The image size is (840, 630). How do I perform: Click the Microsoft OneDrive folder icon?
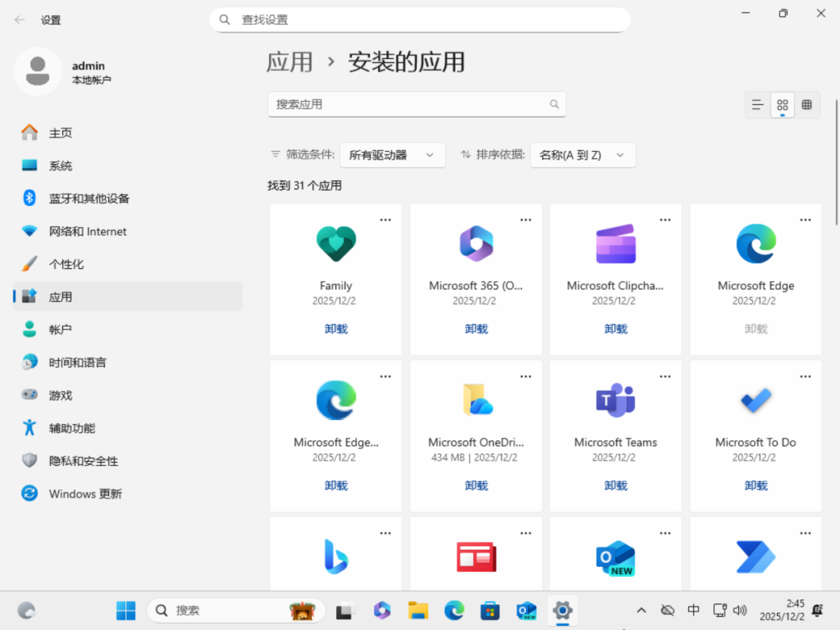[477, 401]
